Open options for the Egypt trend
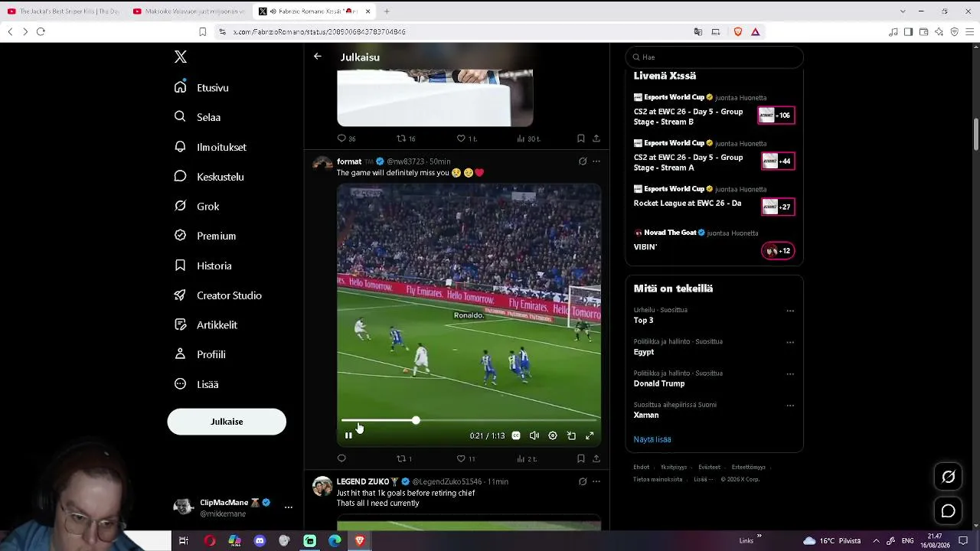This screenshot has width=980, height=551. coord(790,342)
